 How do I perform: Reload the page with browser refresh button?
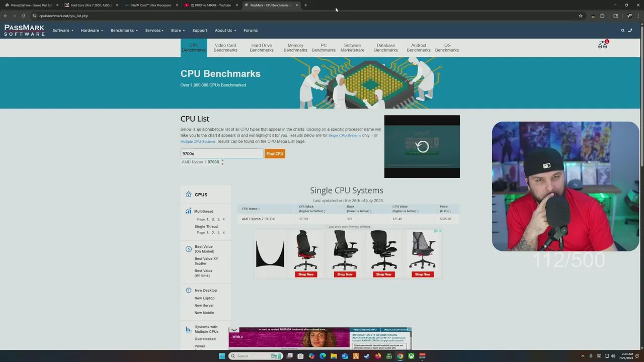pyautogui.click(x=23, y=16)
